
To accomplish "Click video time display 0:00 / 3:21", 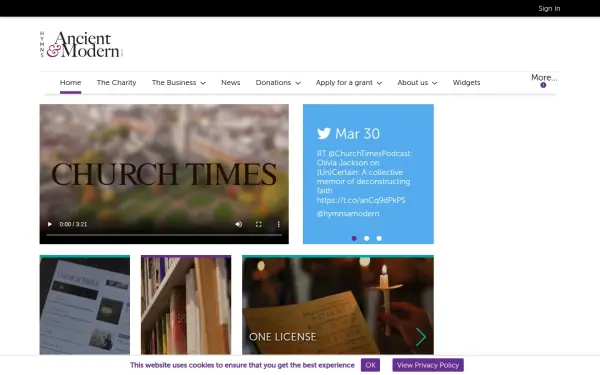I will click(73, 224).
